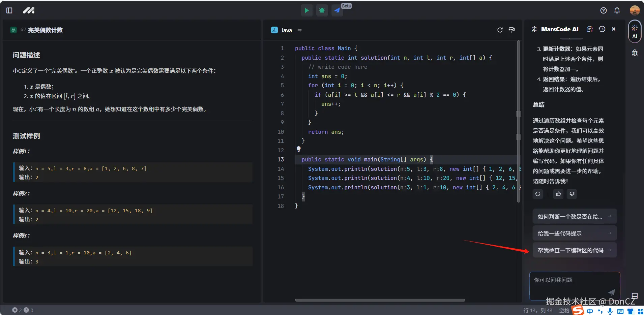Image resolution: width=644 pixels, height=315 pixels.
Task: Reset the code with refresh icon
Action: [500, 30]
